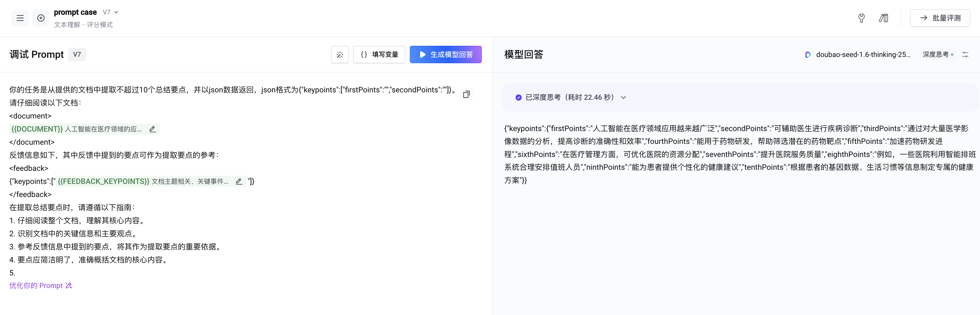Toggle the 深度思考 deep thinking mode
Screen dimensions: 980x315
(938, 55)
